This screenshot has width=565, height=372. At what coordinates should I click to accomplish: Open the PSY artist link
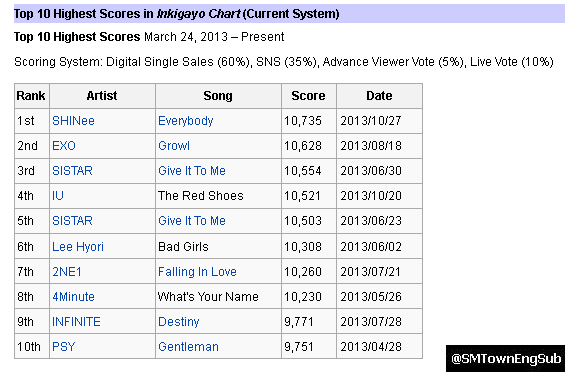[64, 346]
